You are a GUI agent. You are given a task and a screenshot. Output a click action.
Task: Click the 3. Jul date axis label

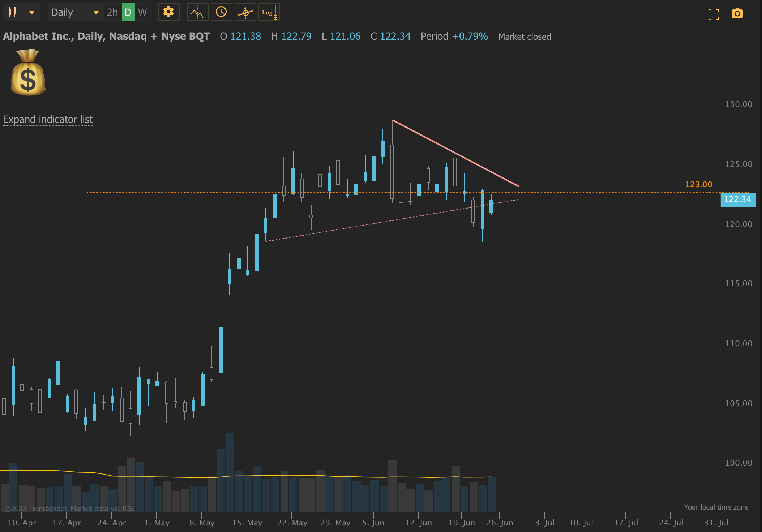click(545, 523)
